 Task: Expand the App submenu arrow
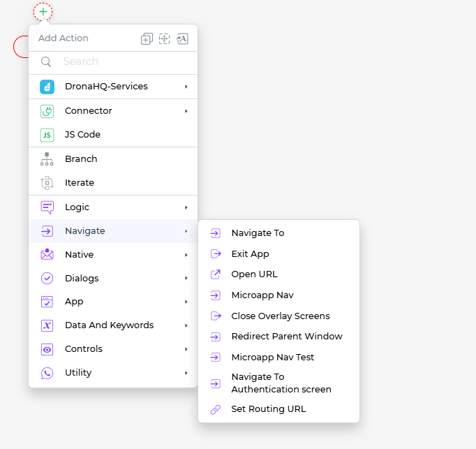186,302
